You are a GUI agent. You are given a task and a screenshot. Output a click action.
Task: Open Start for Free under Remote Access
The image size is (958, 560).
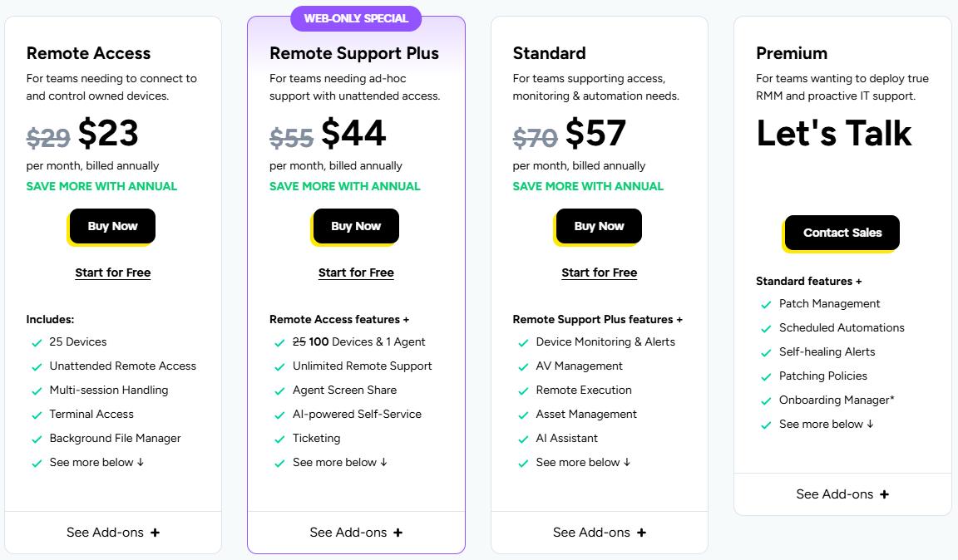point(113,273)
